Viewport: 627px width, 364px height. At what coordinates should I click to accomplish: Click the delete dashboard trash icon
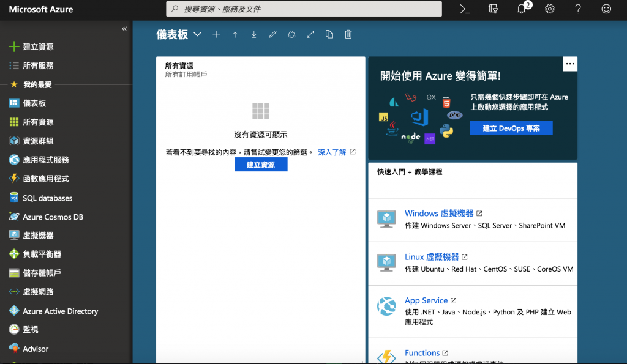[348, 34]
